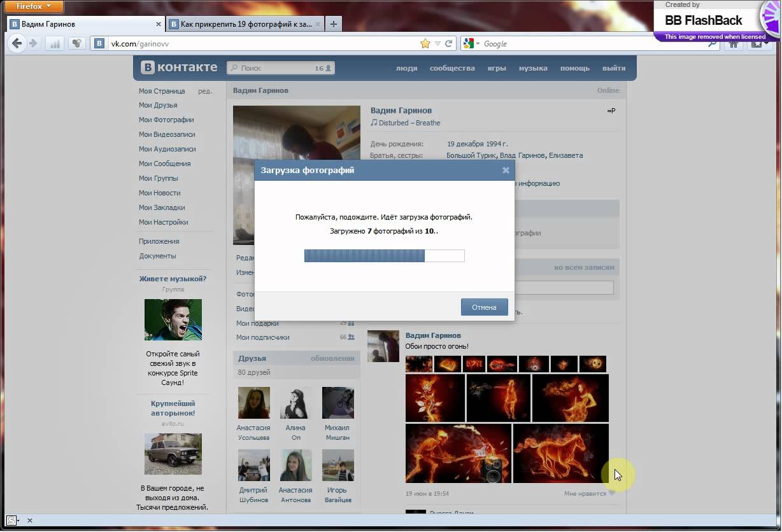Click the Крупнейший авторынок! ad title
The width and height of the screenshot is (782, 532).
point(173,408)
